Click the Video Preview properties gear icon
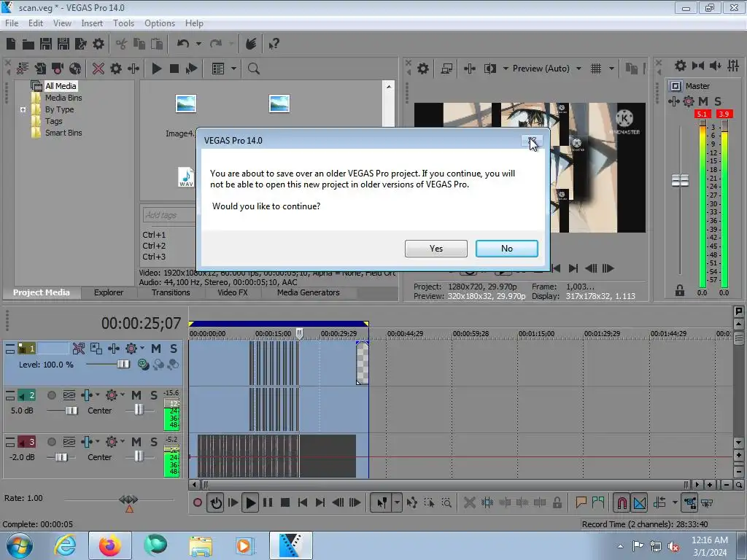Viewport: 747px width, 560px height. pos(422,69)
